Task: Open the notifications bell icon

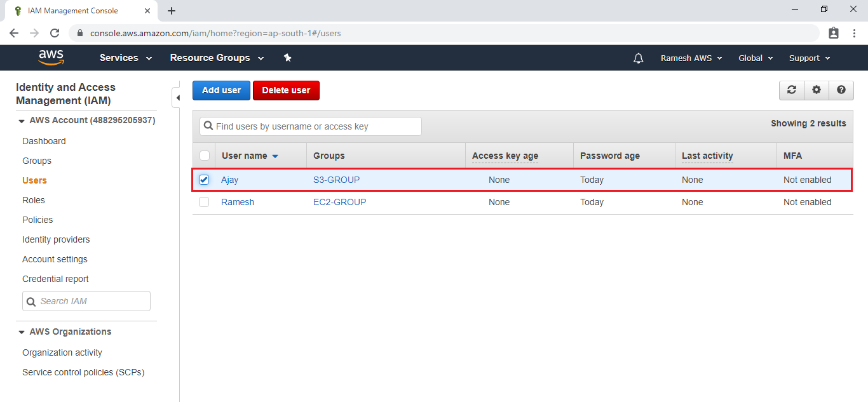Action: [638, 58]
